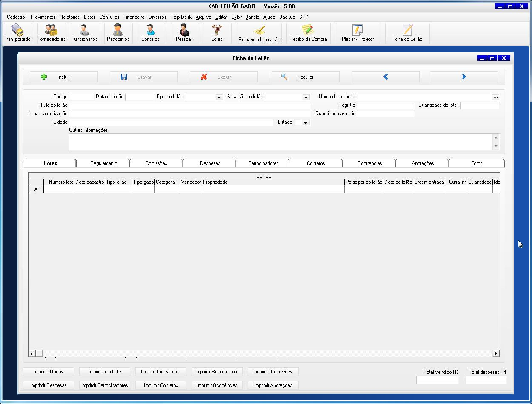Click the Procurar search button
532x404 pixels.
(x=306, y=77)
